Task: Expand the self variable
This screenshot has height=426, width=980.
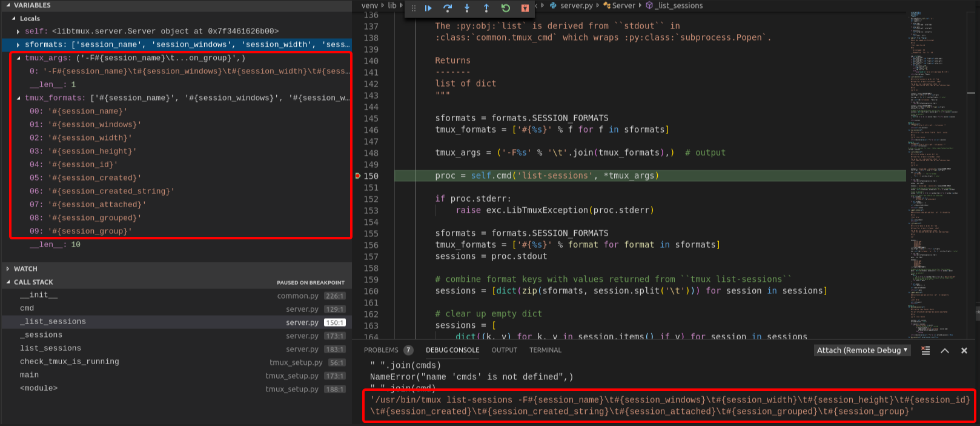Action: [x=18, y=32]
